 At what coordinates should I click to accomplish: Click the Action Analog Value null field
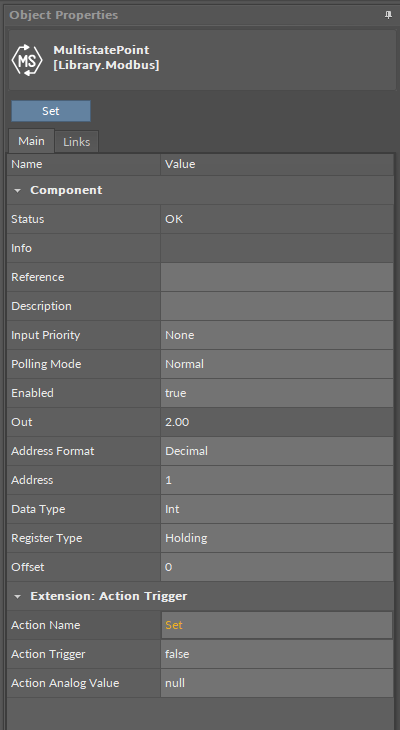click(x=277, y=683)
